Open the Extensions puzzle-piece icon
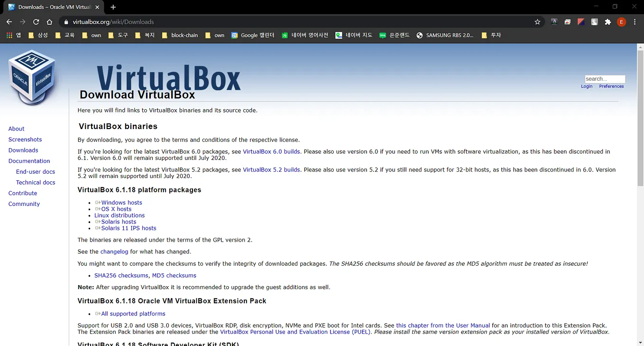 pos(607,22)
